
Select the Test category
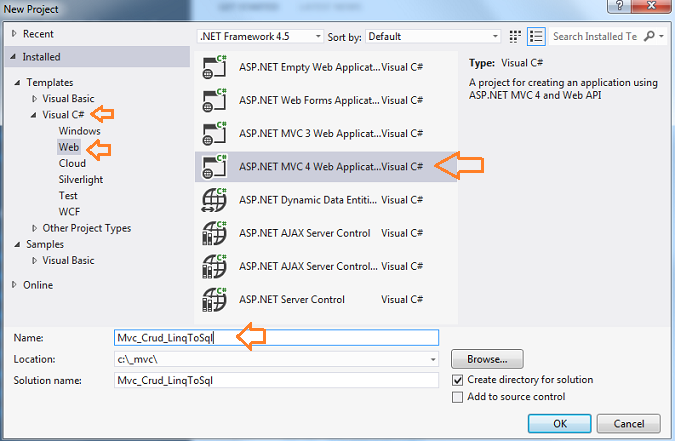tap(68, 196)
